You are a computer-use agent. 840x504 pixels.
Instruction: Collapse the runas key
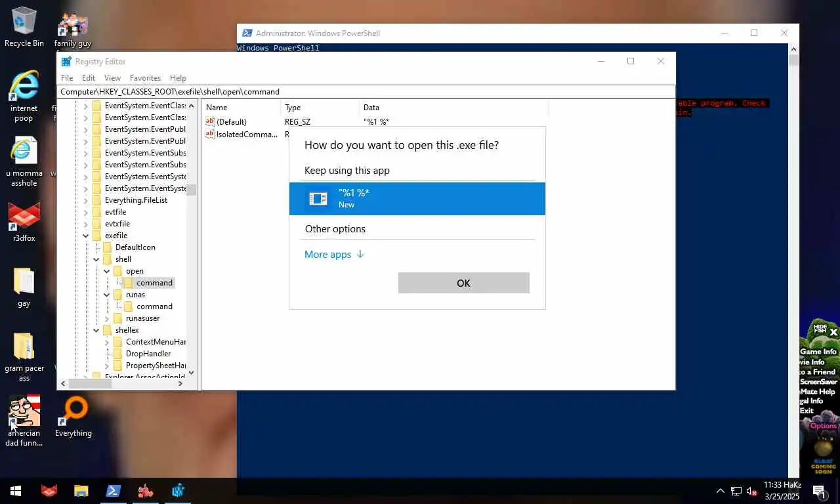[x=107, y=295]
